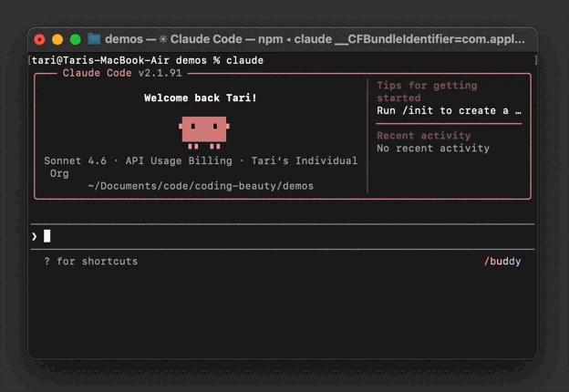Click the '>' prompt chevron
This screenshot has height=392, width=569.
coord(34,236)
